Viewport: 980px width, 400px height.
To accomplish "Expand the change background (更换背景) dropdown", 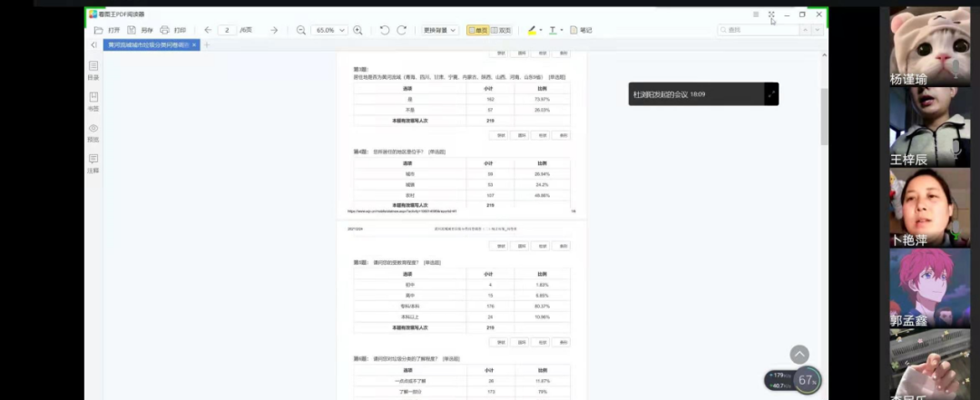I will click(x=440, y=30).
